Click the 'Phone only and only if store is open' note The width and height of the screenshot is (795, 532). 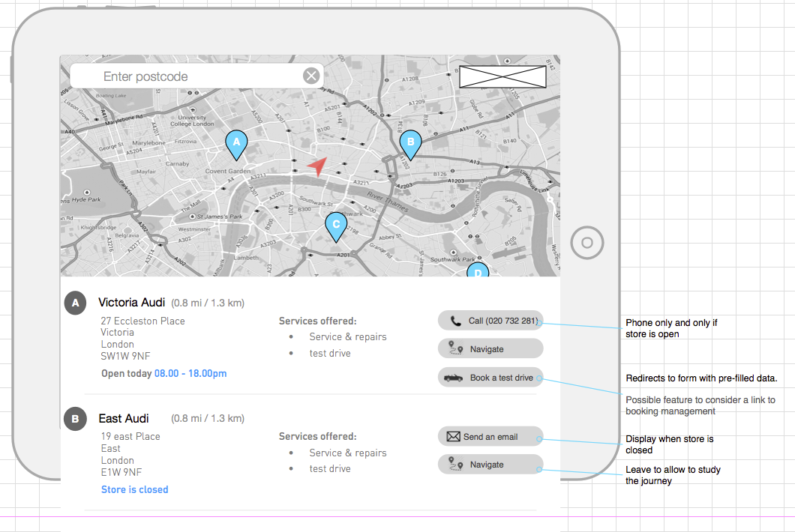pos(671,328)
